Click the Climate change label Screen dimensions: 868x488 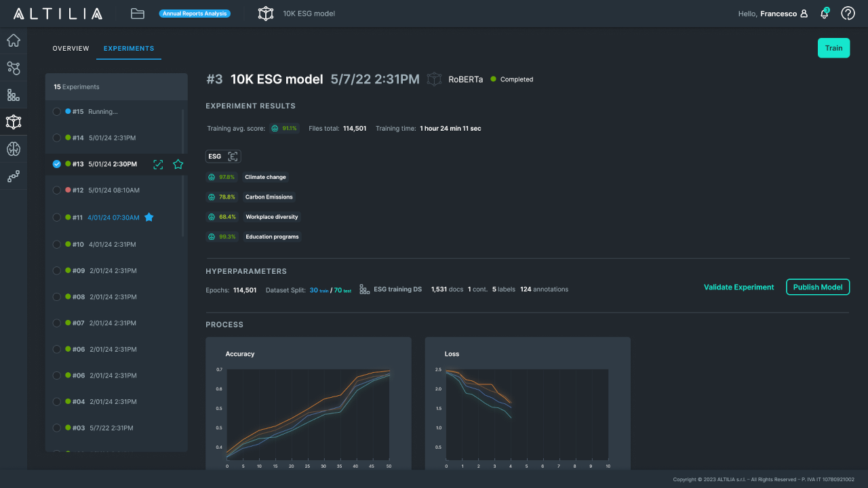pyautogui.click(x=265, y=177)
